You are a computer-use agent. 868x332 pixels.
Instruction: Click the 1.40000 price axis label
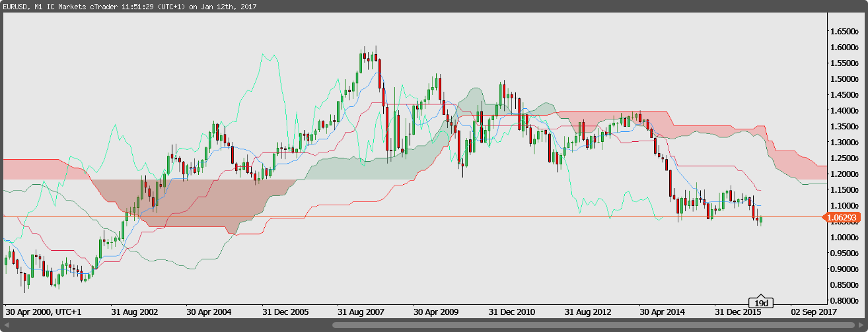click(x=846, y=111)
